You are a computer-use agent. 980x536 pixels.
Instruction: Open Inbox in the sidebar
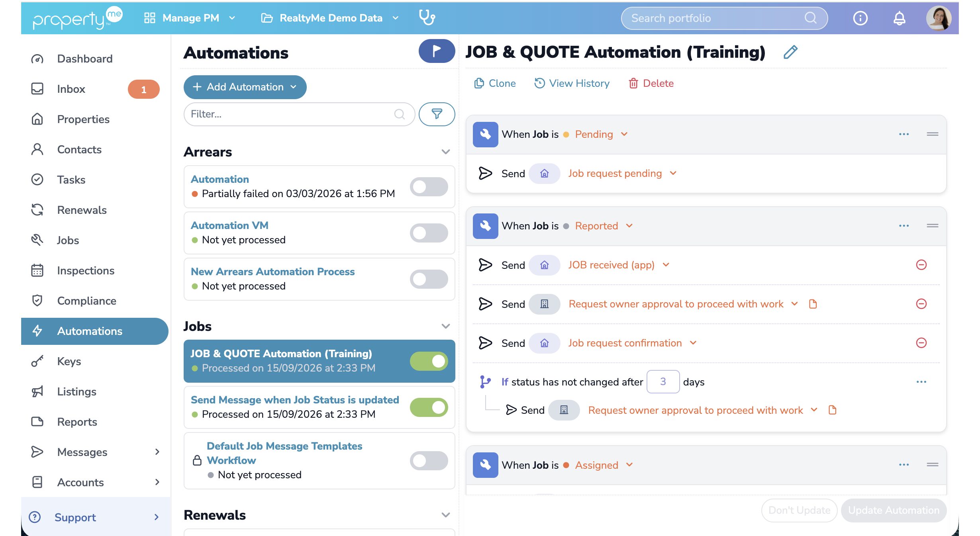(71, 89)
